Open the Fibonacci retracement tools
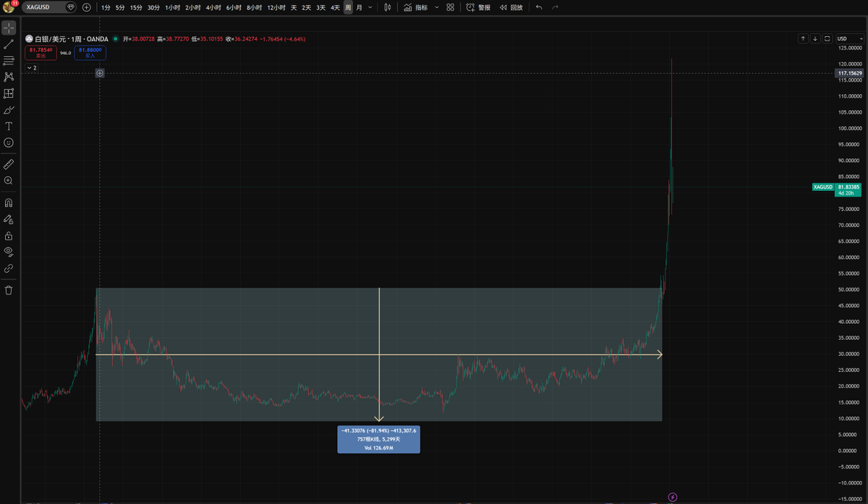Image resolution: width=868 pixels, height=504 pixels. pos(9,61)
